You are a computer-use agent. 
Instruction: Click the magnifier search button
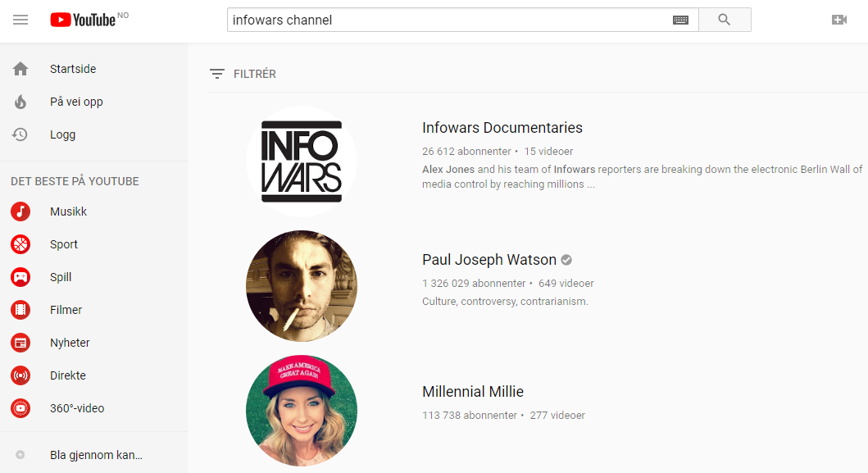point(725,20)
